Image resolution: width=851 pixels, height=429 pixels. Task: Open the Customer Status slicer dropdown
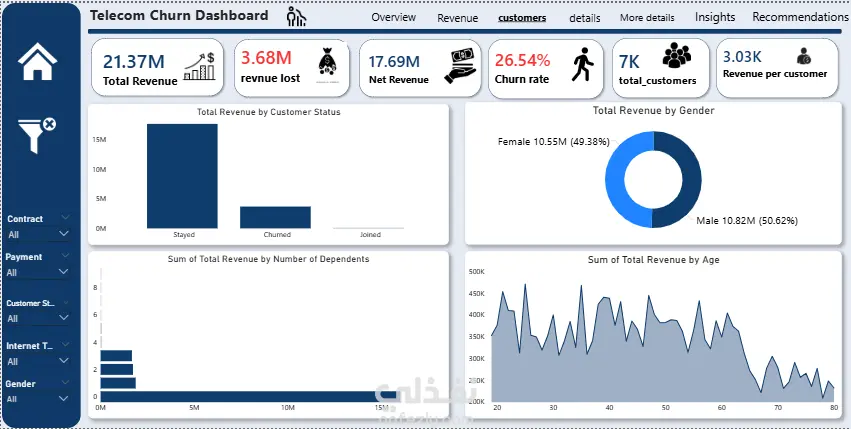[x=63, y=318]
